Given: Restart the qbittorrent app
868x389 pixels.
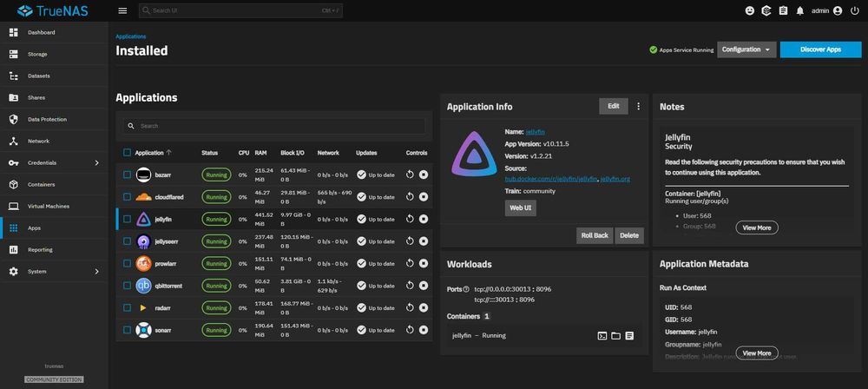Looking at the screenshot, I should (411, 286).
